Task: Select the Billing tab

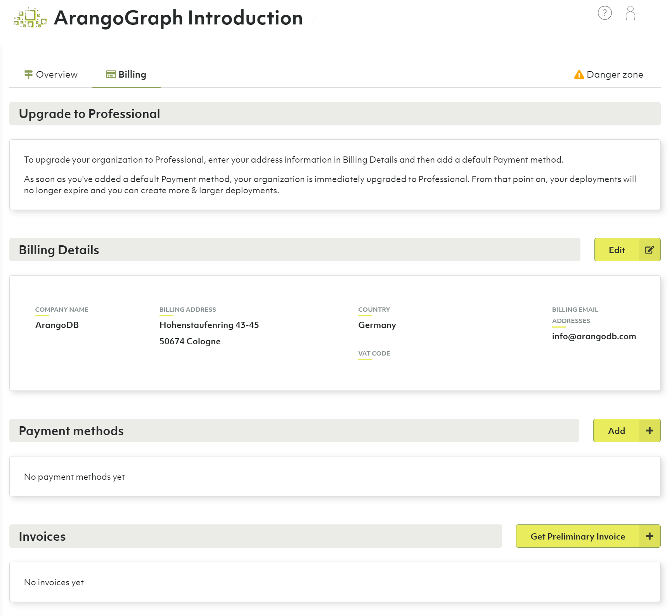Action: point(126,75)
